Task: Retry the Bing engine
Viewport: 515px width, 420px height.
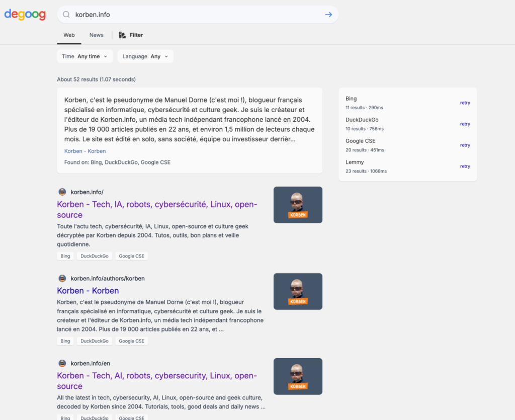Action: [x=465, y=103]
